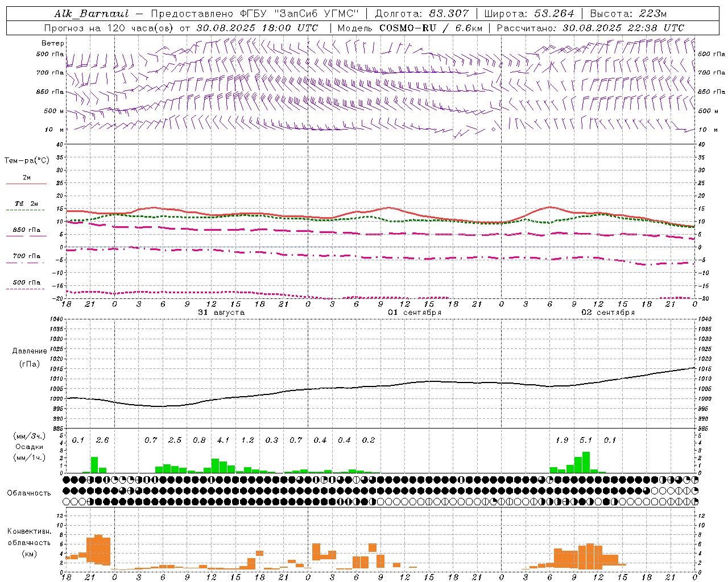The width and height of the screenshot is (728, 582).
Task: Click the 1.9 precipitation total value
Action: click(562, 440)
